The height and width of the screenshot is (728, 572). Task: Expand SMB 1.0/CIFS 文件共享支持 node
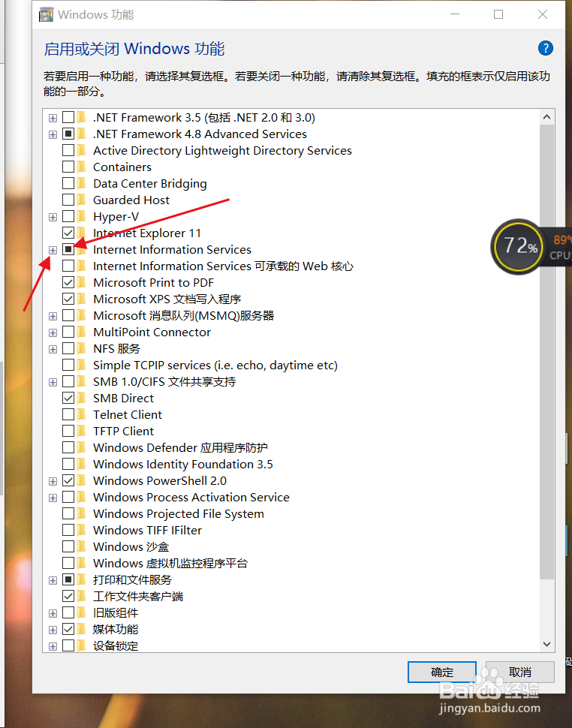(x=53, y=382)
